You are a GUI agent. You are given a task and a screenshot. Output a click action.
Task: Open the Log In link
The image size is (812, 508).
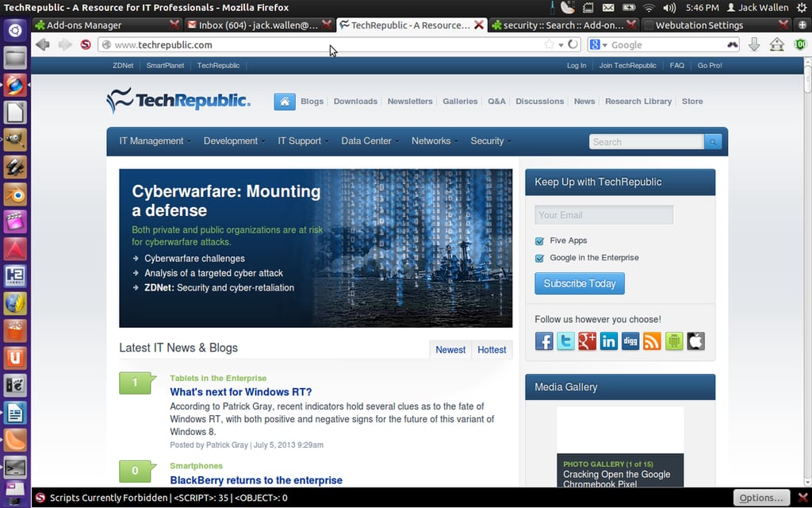click(576, 65)
